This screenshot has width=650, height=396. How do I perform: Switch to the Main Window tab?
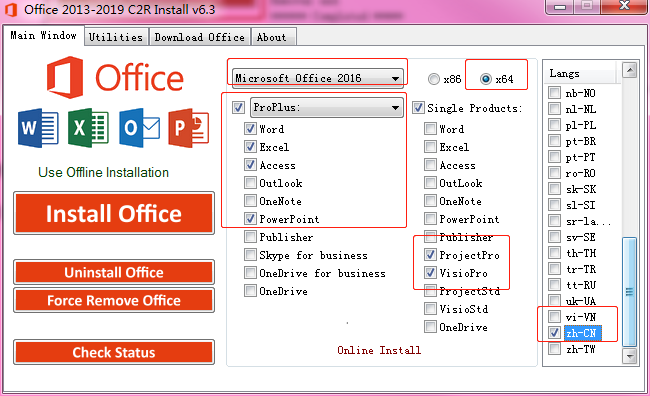click(43, 36)
